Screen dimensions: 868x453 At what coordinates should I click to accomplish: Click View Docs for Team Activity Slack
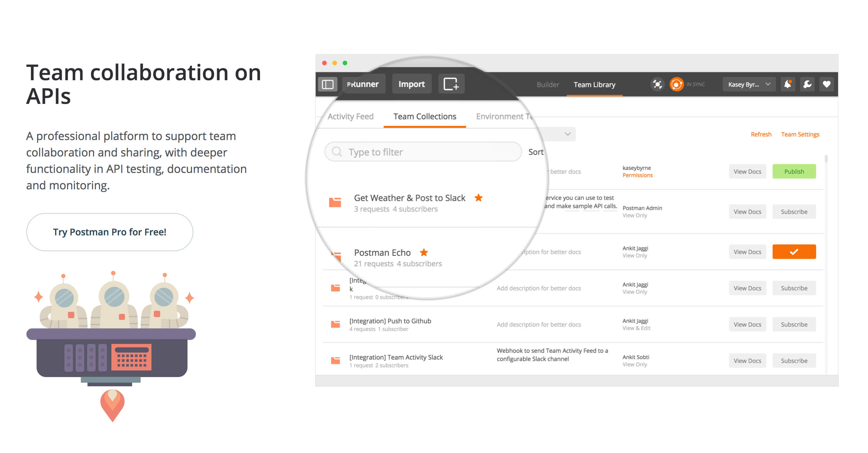pos(747,360)
